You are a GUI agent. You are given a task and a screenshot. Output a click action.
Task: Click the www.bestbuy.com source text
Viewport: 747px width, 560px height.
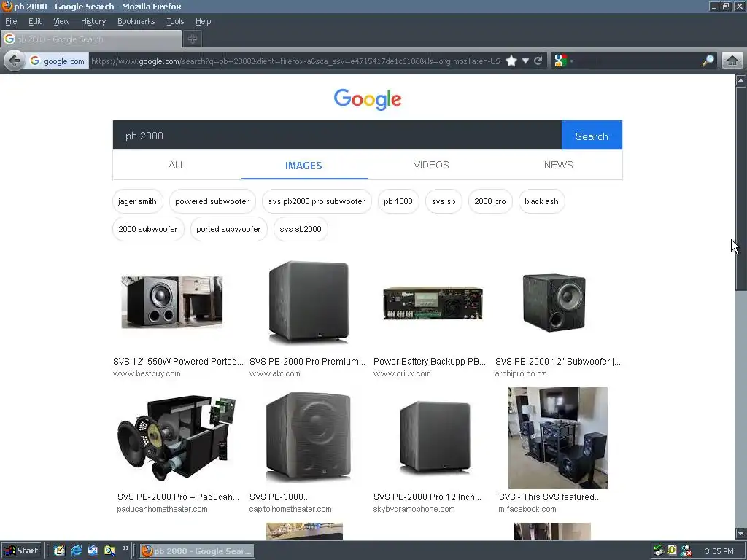147,373
